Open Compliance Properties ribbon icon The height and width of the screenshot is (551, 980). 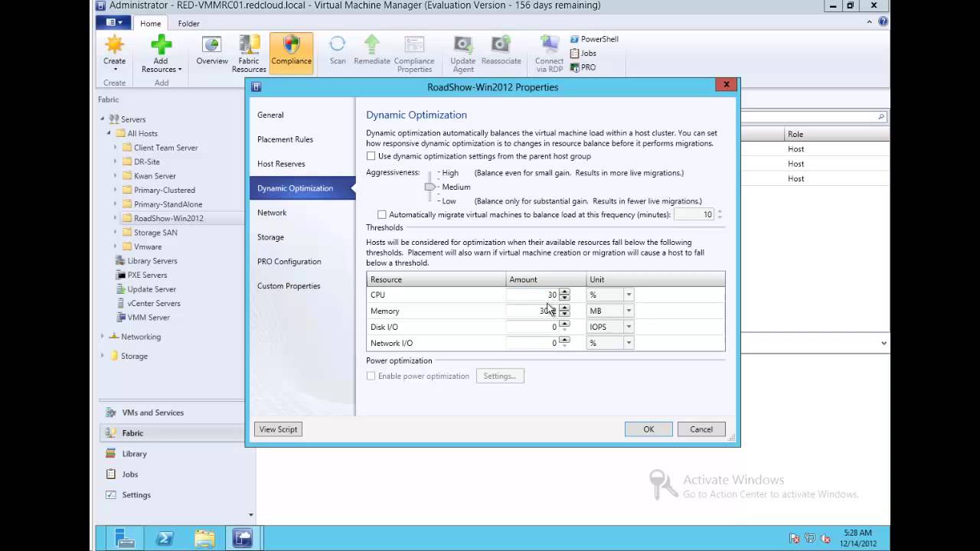point(414,45)
